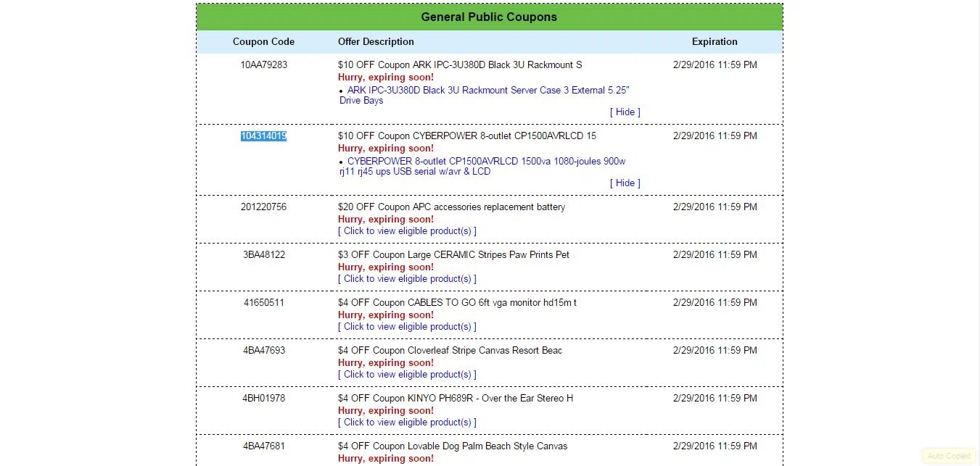Click the Expiration column header
Image resolution: width=980 pixels, height=466 pixels.
(715, 41)
